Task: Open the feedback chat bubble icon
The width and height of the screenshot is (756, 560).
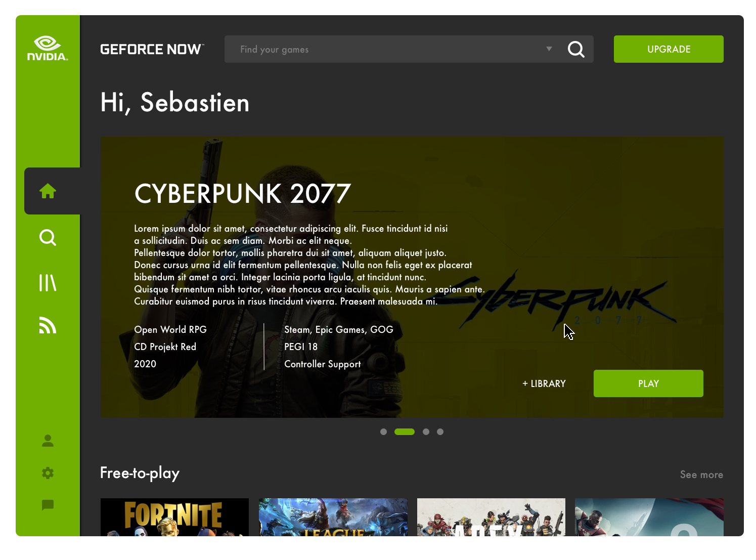Action: pyautogui.click(x=48, y=505)
